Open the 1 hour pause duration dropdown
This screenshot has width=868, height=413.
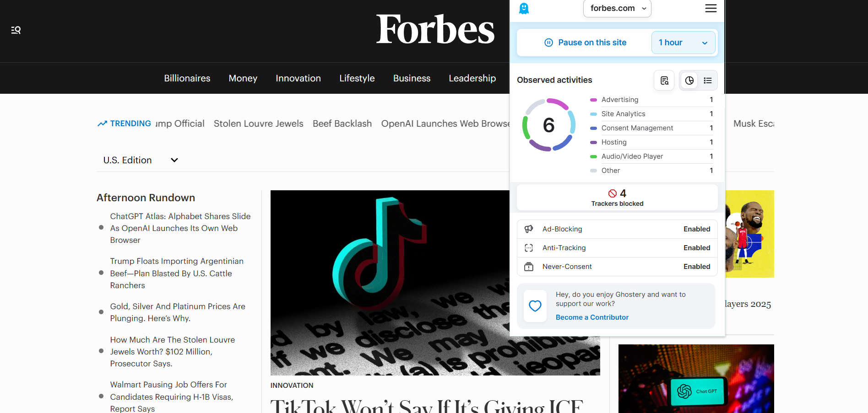point(683,42)
